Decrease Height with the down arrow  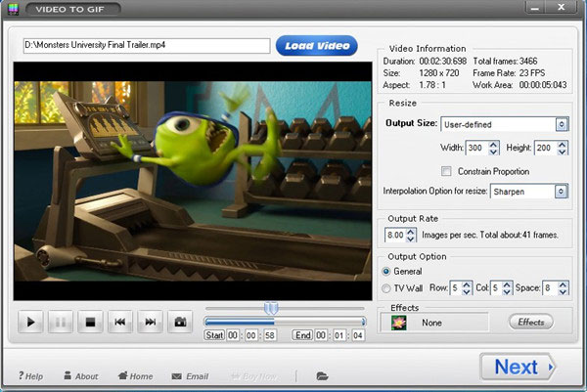coord(562,152)
